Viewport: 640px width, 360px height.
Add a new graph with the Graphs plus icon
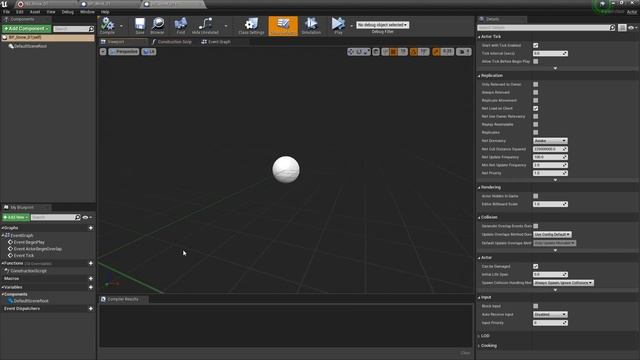click(91, 228)
